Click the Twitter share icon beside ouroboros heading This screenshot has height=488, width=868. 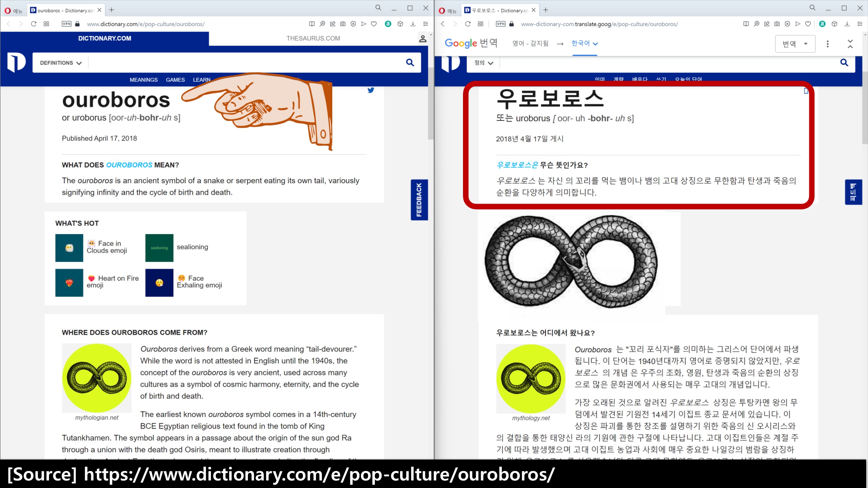click(371, 90)
